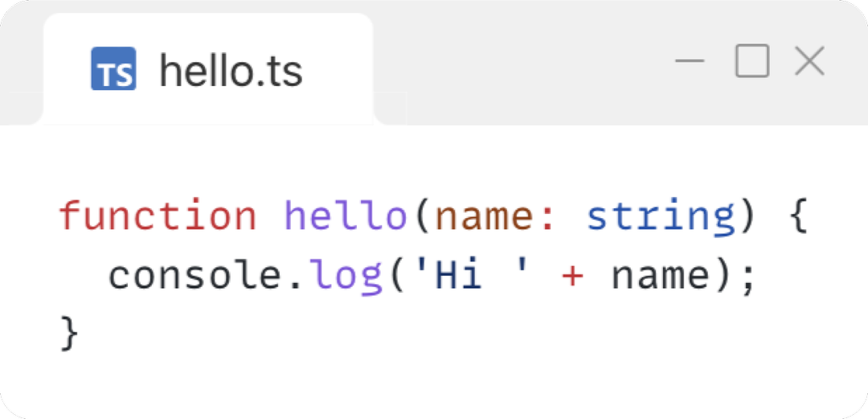Viewport: 868px width, 419px height.
Task: Close the editor window
Action: click(809, 61)
